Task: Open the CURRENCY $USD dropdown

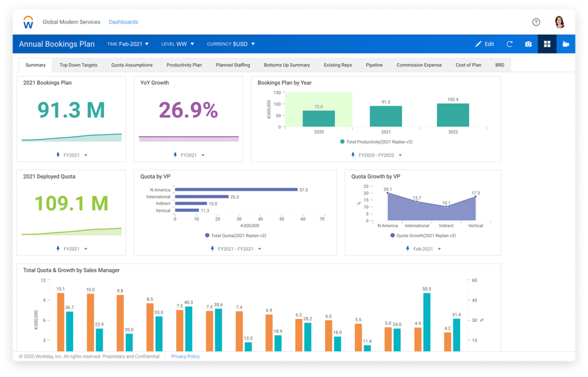Action: (x=230, y=44)
